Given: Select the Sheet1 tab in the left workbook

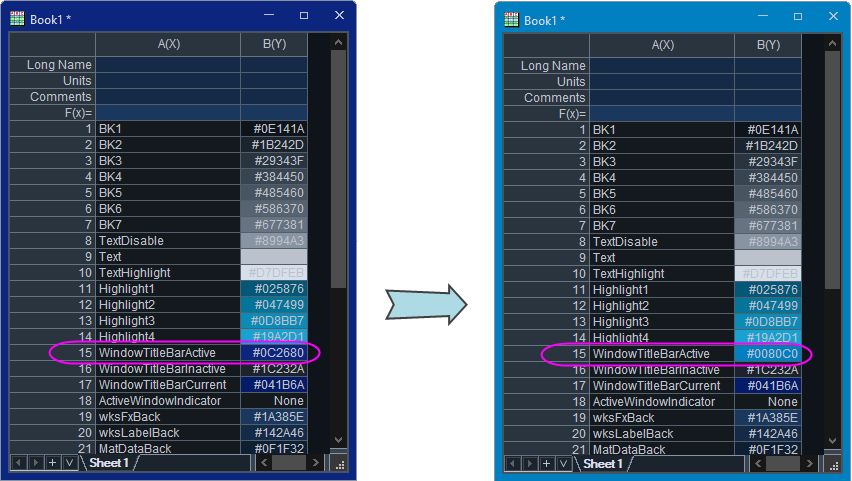Looking at the screenshot, I should pos(109,463).
